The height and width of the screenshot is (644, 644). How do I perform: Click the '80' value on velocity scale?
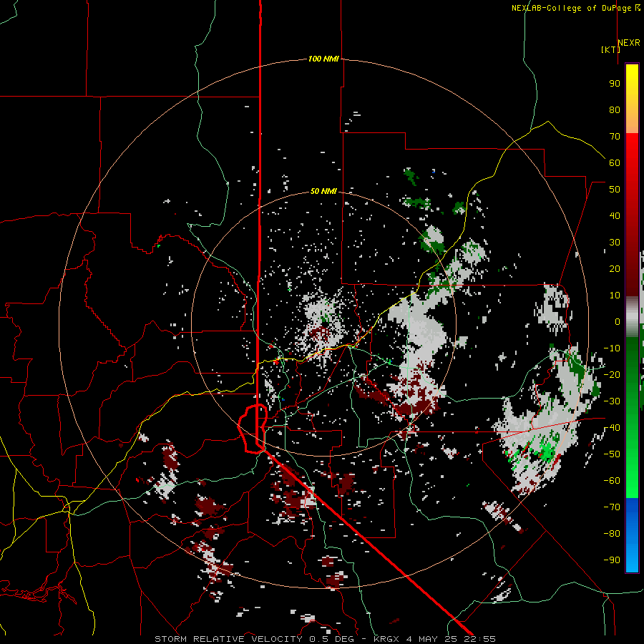[615, 110]
